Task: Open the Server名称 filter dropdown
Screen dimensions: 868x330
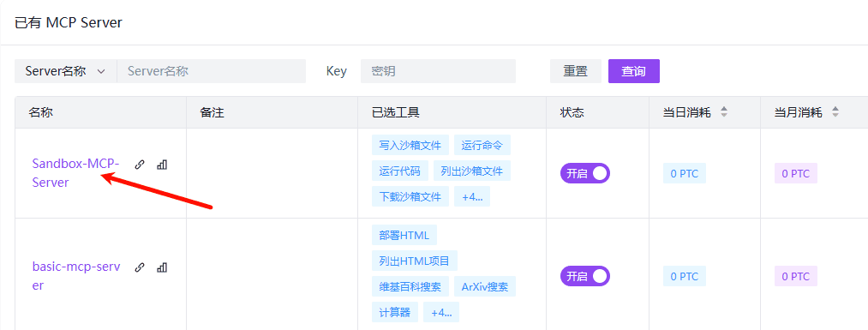Action: pos(65,71)
